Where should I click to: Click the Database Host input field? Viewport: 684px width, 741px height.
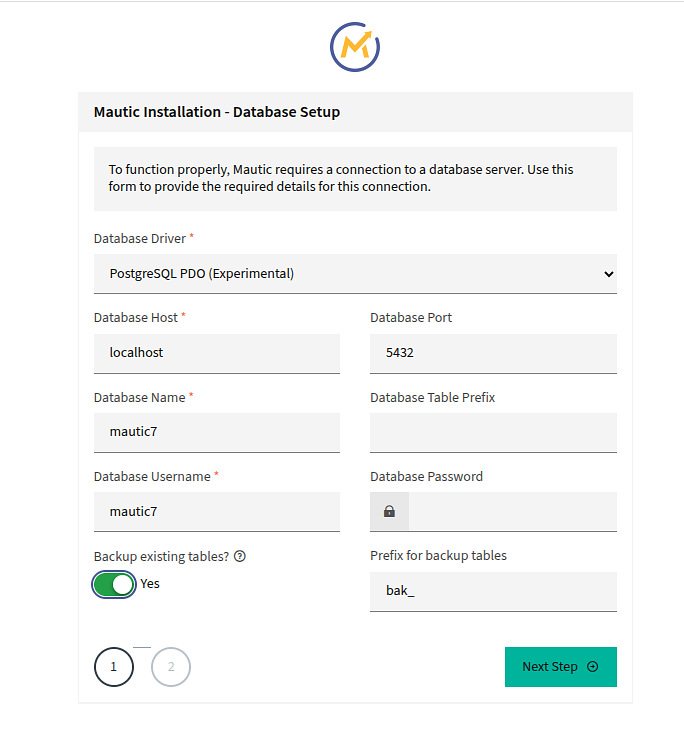(217, 353)
